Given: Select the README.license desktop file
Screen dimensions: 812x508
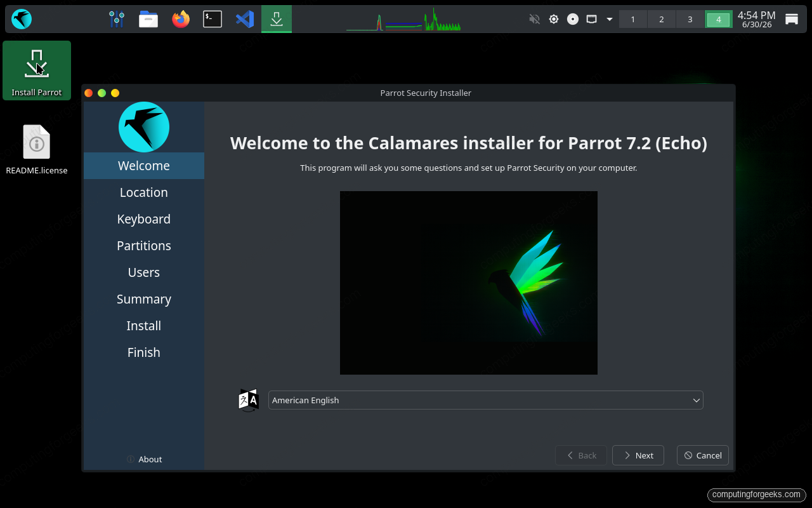Looking at the screenshot, I should pyautogui.click(x=37, y=150).
